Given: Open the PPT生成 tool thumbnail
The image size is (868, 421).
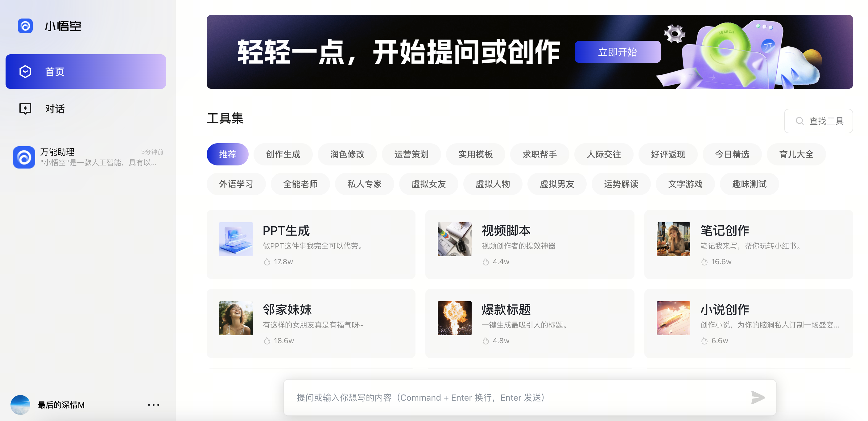Looking at the screenshot, I should tap(236, 239).
